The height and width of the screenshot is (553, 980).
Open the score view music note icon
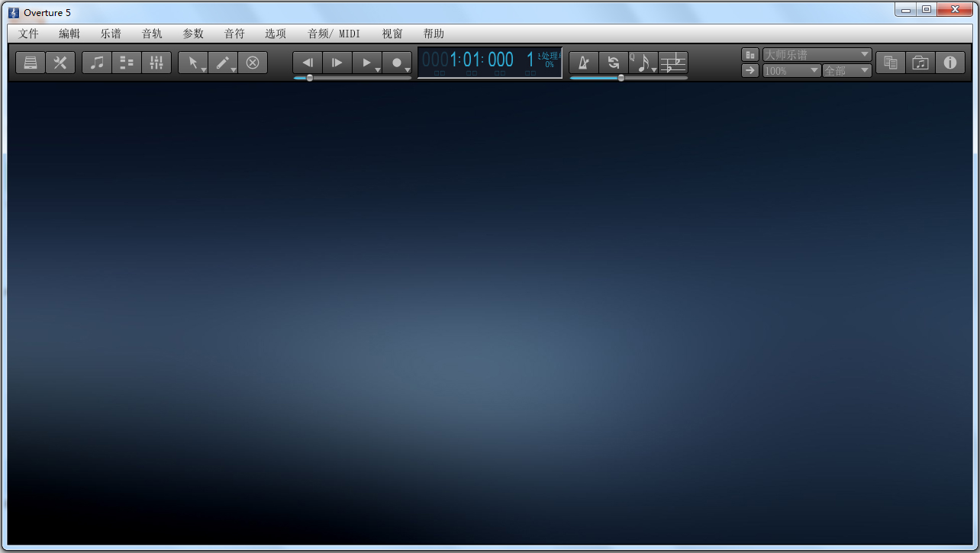(97, 63)
